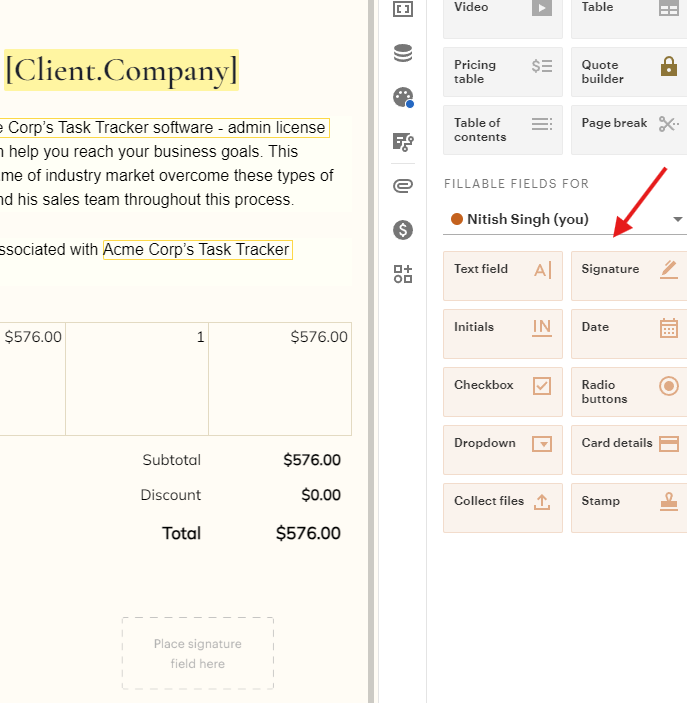Image resolution: width=687 pixels, height=703 pixels.
Task: Select the locked Quote builder block
Action: 629,72
